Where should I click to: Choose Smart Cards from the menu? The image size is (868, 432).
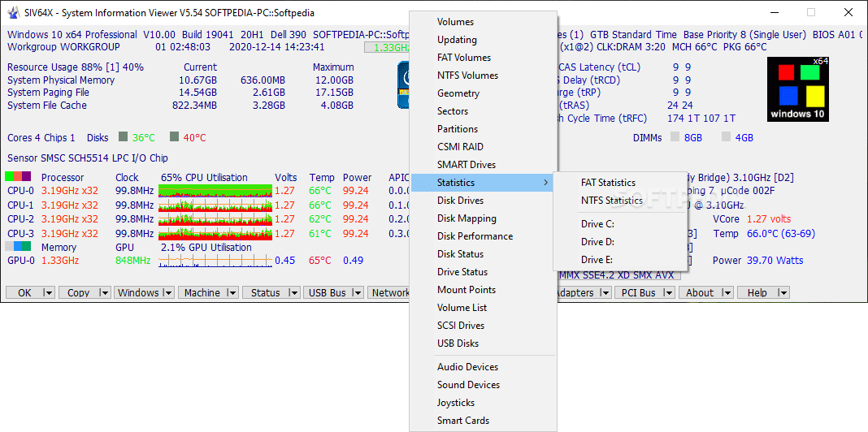(x=482, y=421)
